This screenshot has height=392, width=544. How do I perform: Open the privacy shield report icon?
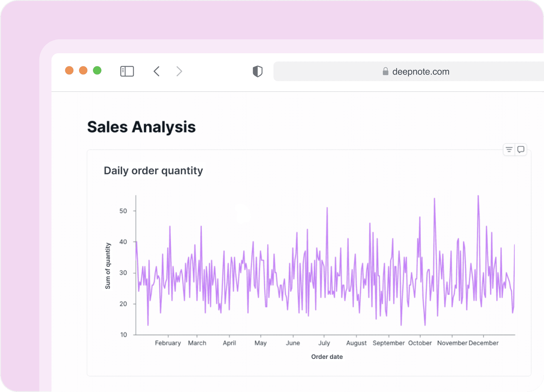258,71
